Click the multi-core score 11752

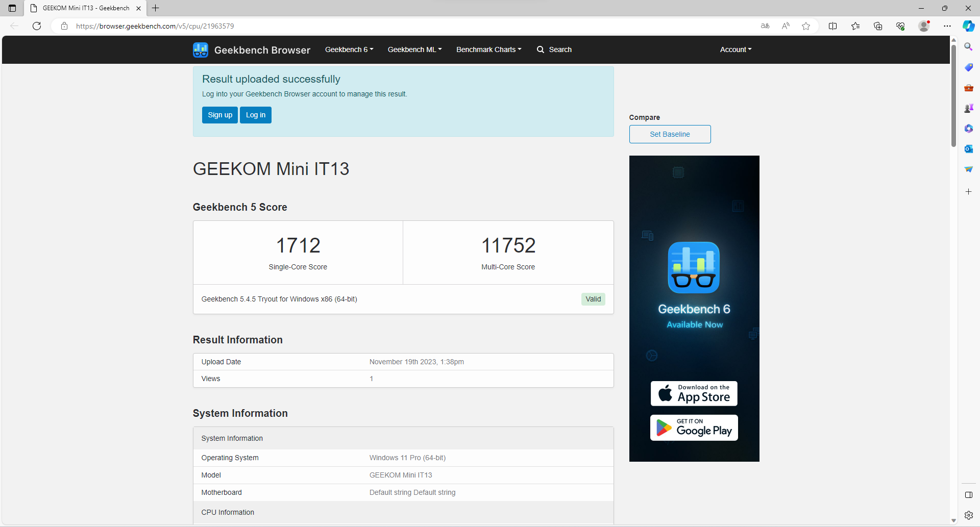pos(508,245)
